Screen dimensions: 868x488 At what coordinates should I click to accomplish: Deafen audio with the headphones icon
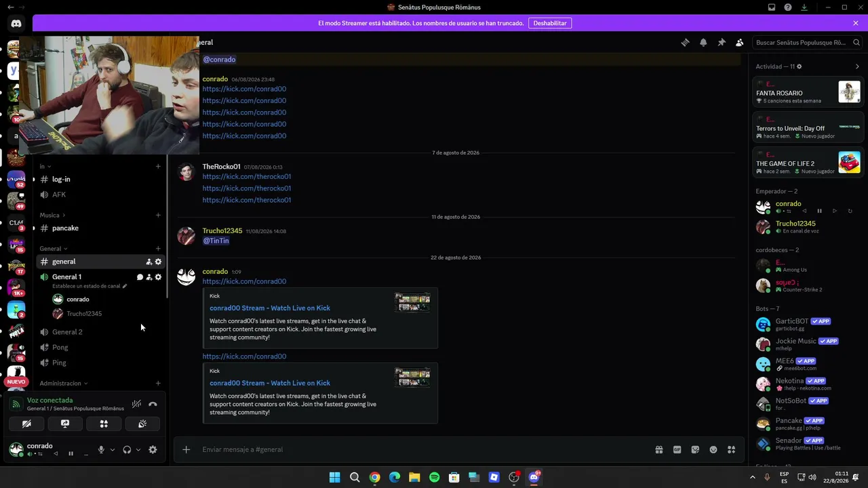[127, 449]
